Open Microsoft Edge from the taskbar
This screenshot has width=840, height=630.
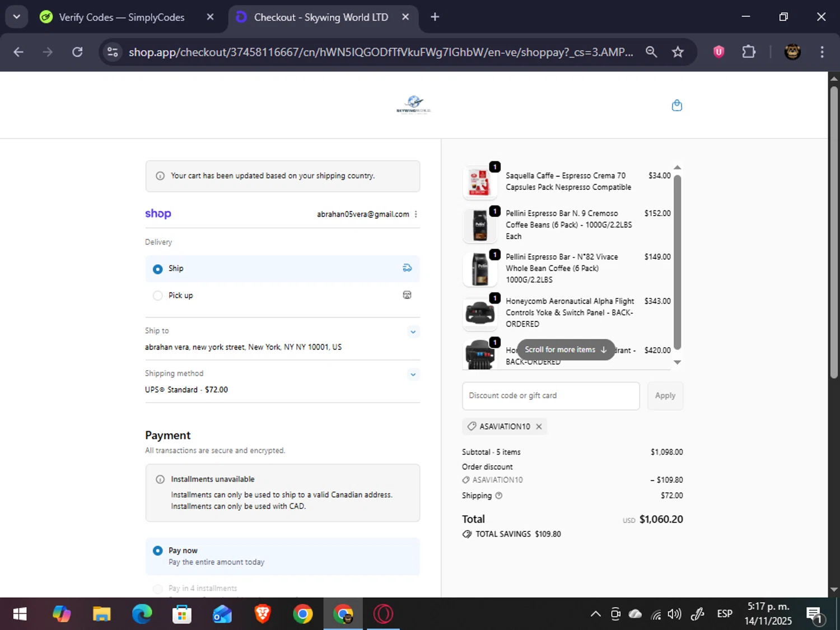[x=142, y=614]
